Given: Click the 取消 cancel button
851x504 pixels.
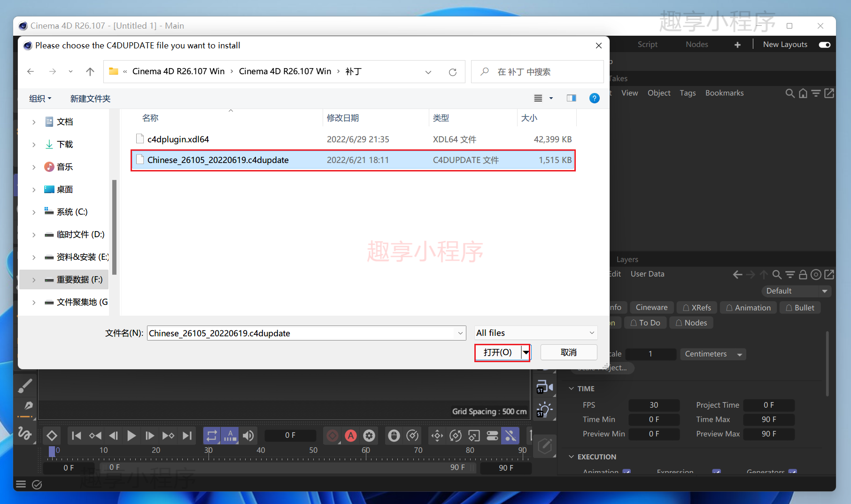Looking at the screenshot, I should click(569, 352).
